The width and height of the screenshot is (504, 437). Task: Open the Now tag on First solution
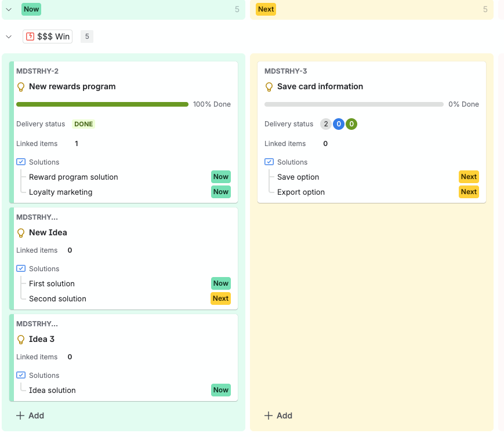(221, 283)
